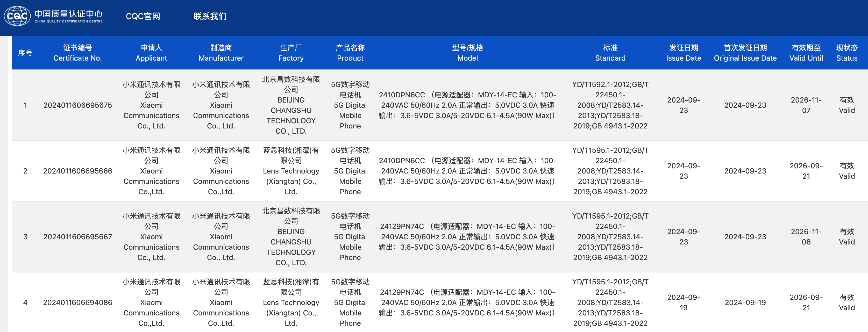
Task: Click row 2 model 2410DPN6CC cell
Action: tap(467, 171)
